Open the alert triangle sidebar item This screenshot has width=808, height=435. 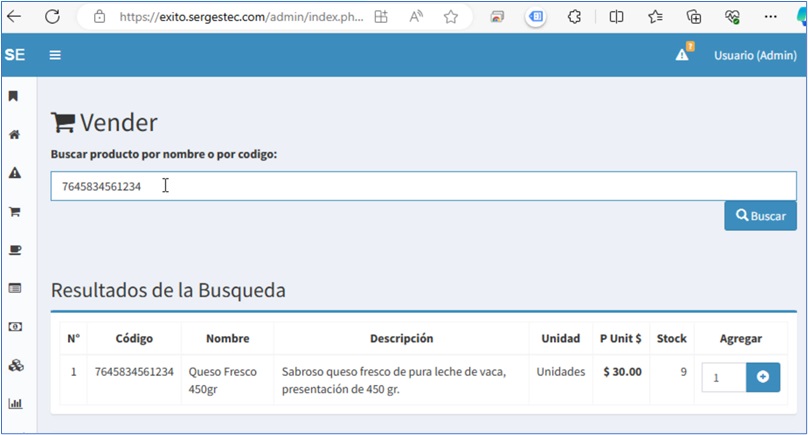tap(15, 173)
